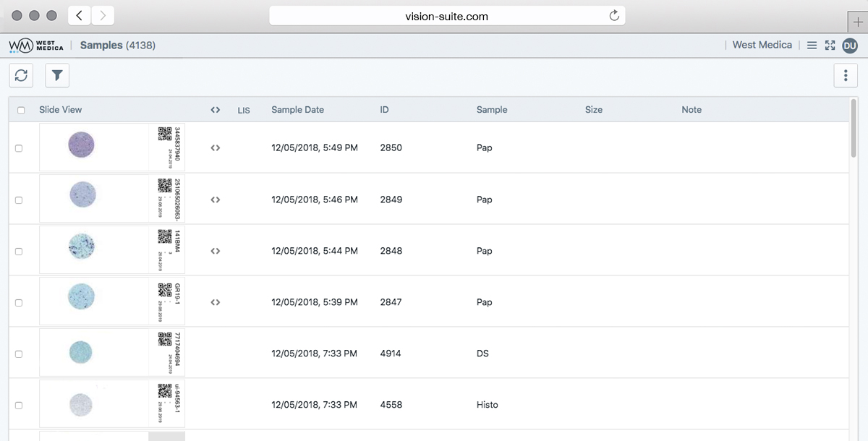
Task: Click the code brackets icon for sample 2849
Action: [x=215, y=200]
